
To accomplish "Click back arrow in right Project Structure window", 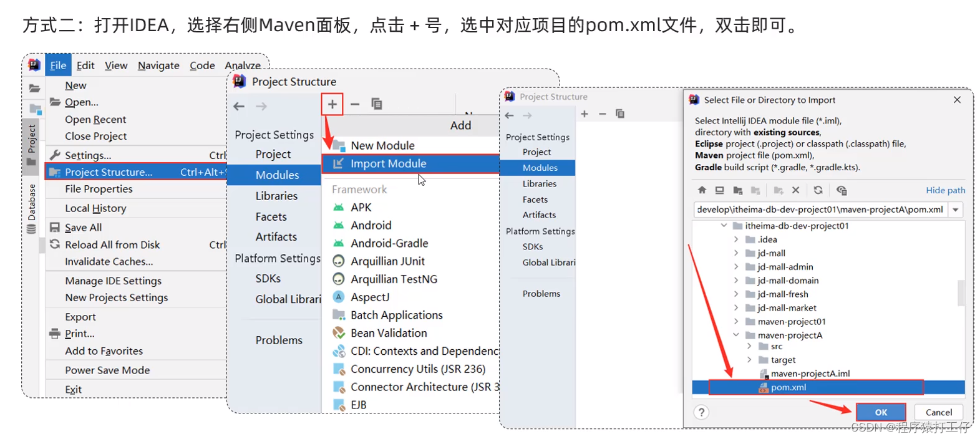I will pyautogui.click(x=510, y=115).
